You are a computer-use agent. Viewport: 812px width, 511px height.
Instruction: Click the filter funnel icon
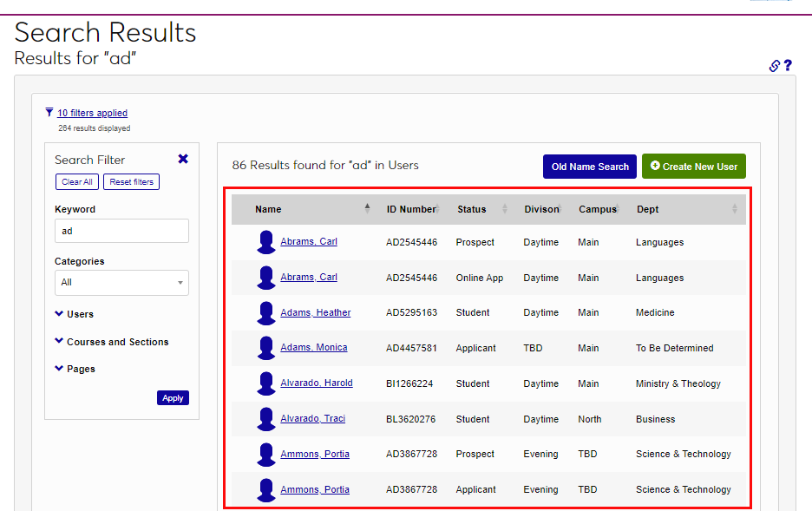coord(49,112)
